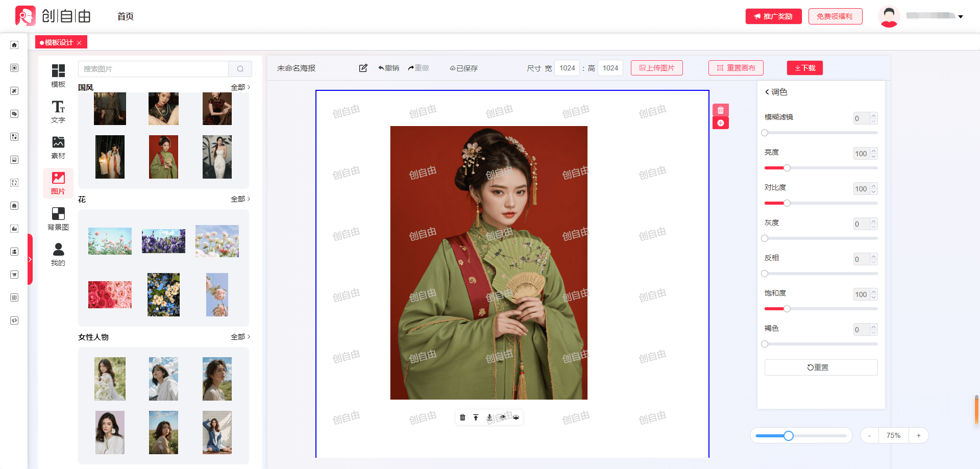Send image to bottom with the down-arrow icon

[489, 417]
